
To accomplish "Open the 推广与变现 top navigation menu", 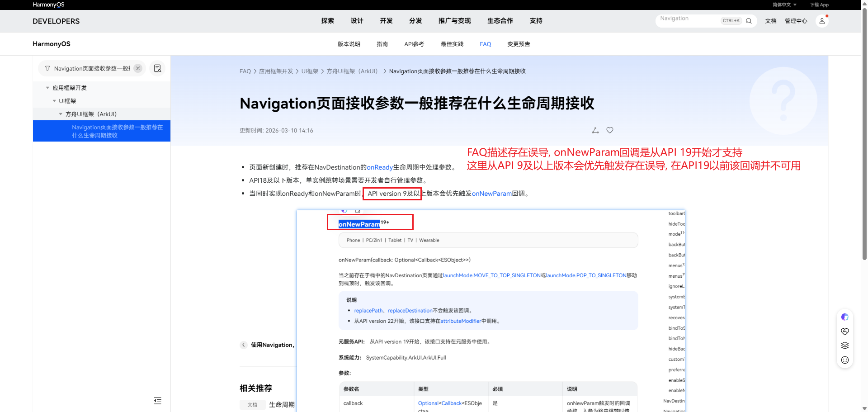I will 454,21.
